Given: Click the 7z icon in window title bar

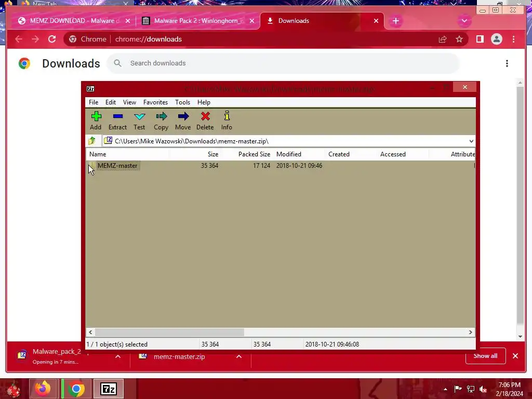Looking at the screenshot, I should (90, 89).
